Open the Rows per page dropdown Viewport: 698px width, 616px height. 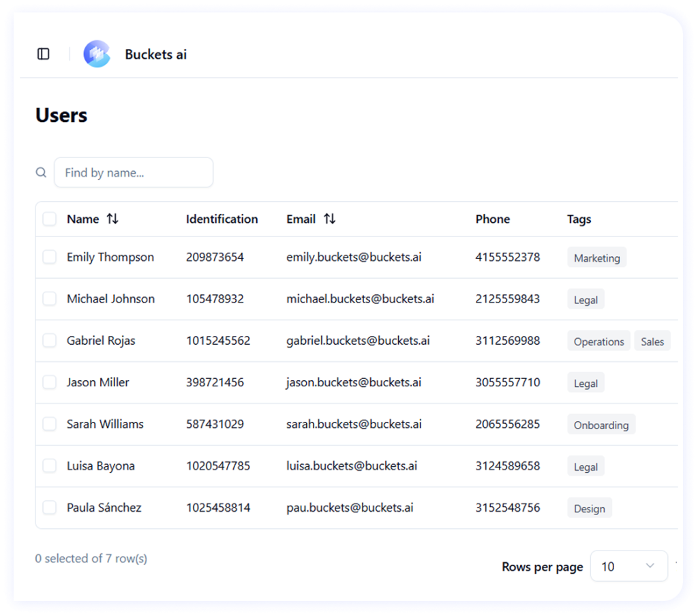tap(628, 566)
